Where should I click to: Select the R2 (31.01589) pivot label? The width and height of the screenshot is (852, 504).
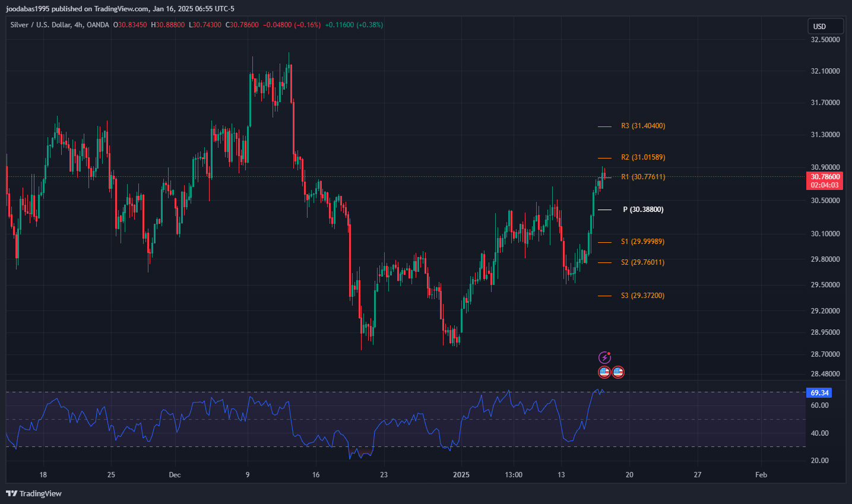643,157
